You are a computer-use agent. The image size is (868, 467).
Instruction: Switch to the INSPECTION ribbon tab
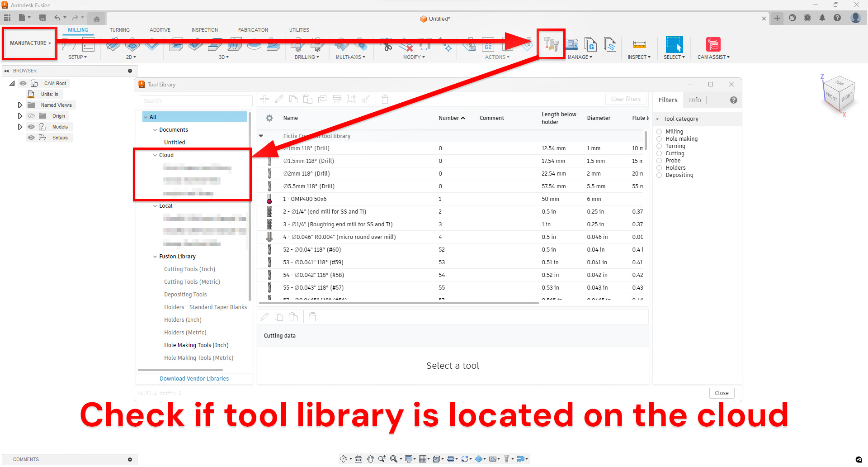[x=204, y=30]
